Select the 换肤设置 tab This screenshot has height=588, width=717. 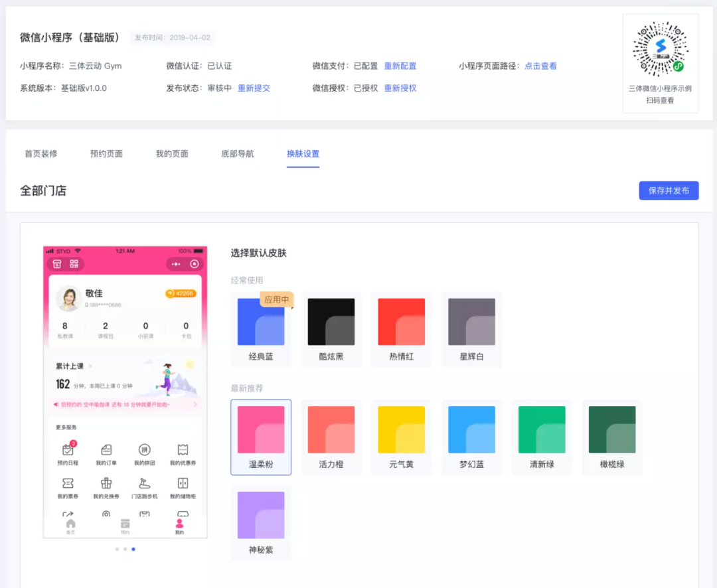pyautogui.click(x=303, y=153)
